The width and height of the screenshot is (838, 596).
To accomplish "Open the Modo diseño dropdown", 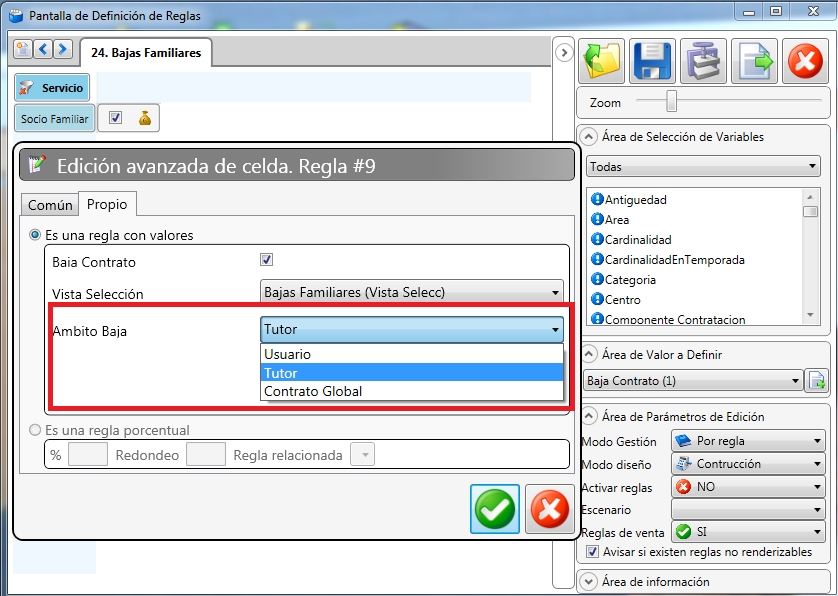I will [x=748, y=463].
